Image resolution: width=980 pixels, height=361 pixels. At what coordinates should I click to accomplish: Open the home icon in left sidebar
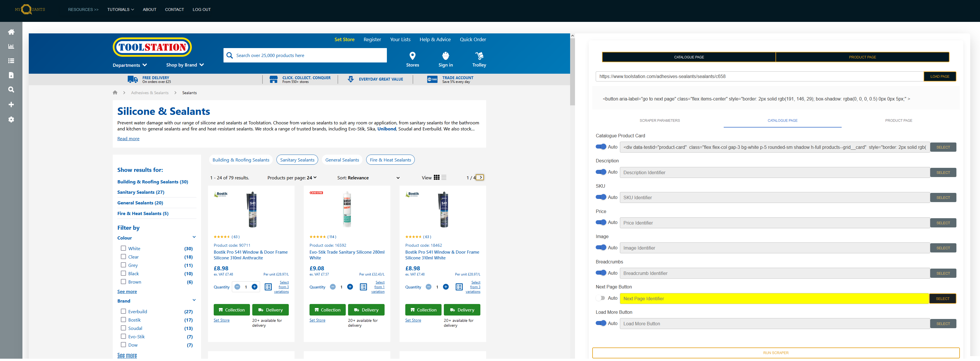pos(11,32)
